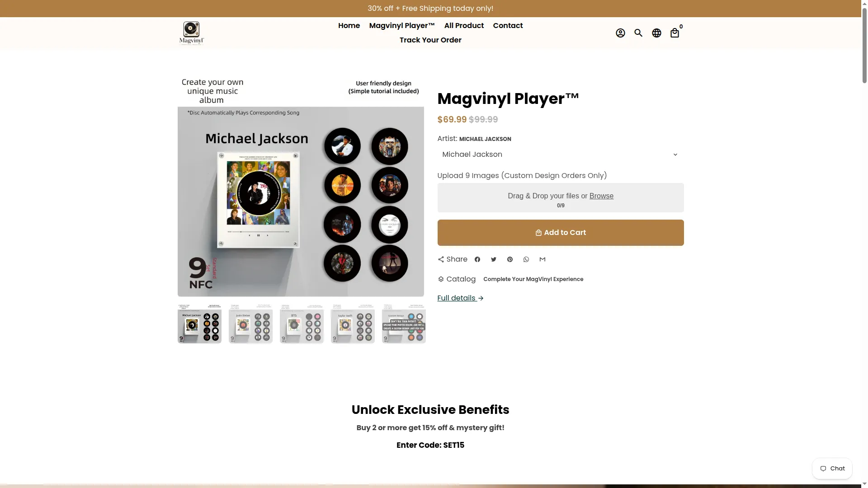Share product on Facebook
868x488 pixels.
coord(477,259)
